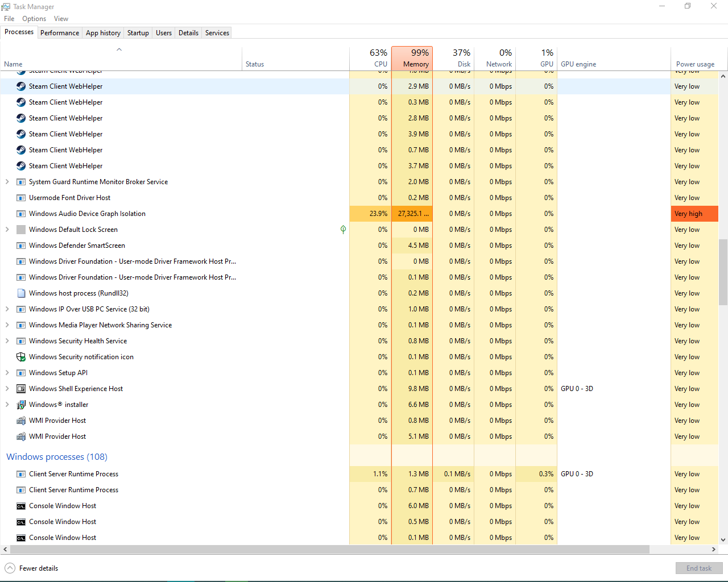728x582 pixels.
Task: Click the Windows Default Lock Screen icon
Action: click(x=21, y=230)
